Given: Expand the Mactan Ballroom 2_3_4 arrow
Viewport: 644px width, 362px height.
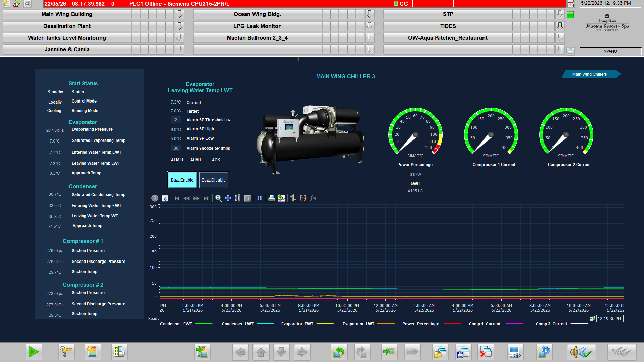Looking at the screenshot, I should [x=370, y=38].
